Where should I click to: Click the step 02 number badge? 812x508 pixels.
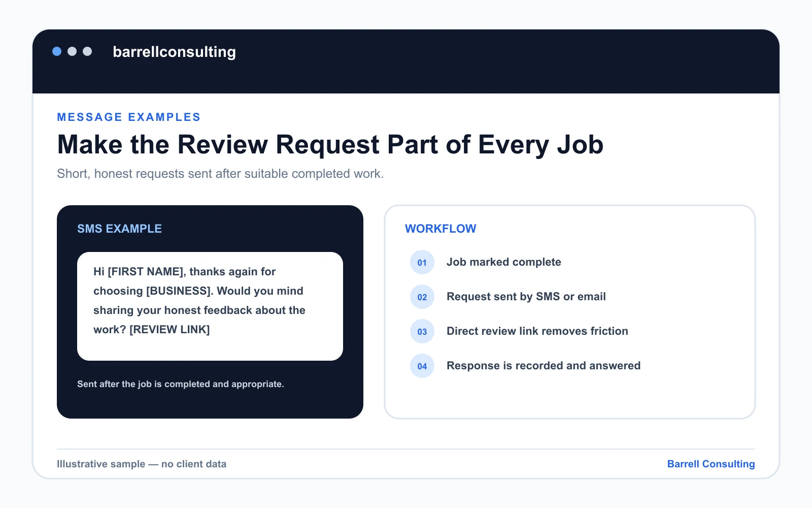click(x=422, y=297)
